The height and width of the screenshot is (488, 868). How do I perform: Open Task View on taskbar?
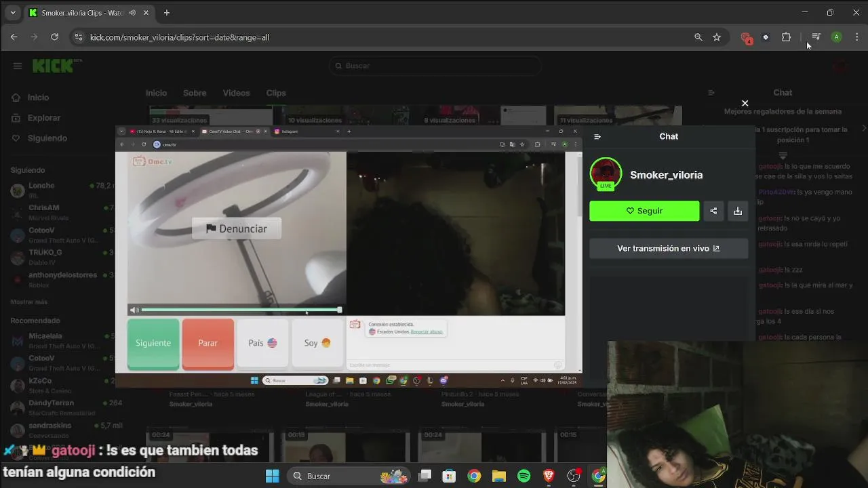point(425,476)
